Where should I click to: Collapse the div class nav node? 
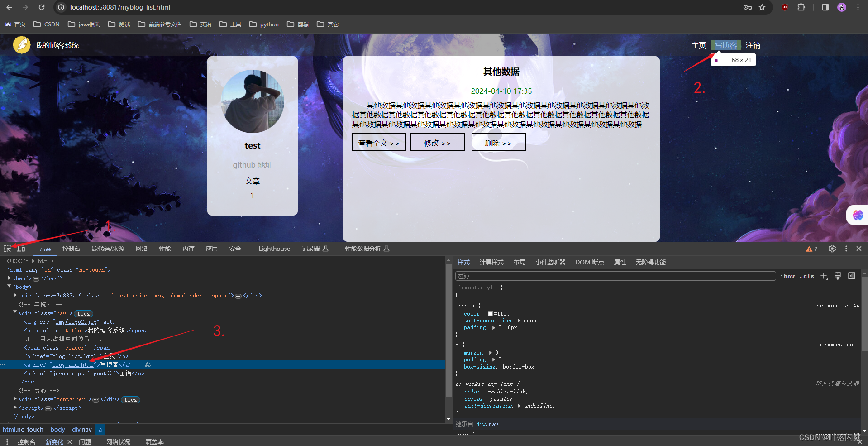[x=15, y=312]
